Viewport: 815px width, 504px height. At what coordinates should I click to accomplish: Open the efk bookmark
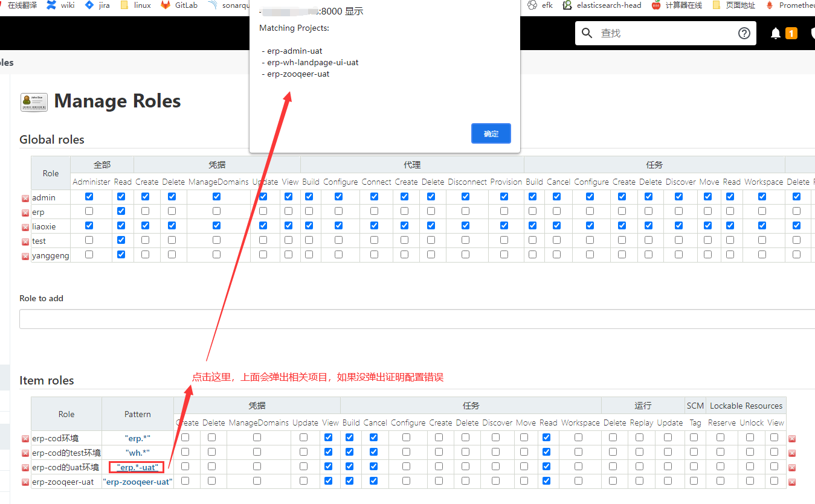(540, 5)
